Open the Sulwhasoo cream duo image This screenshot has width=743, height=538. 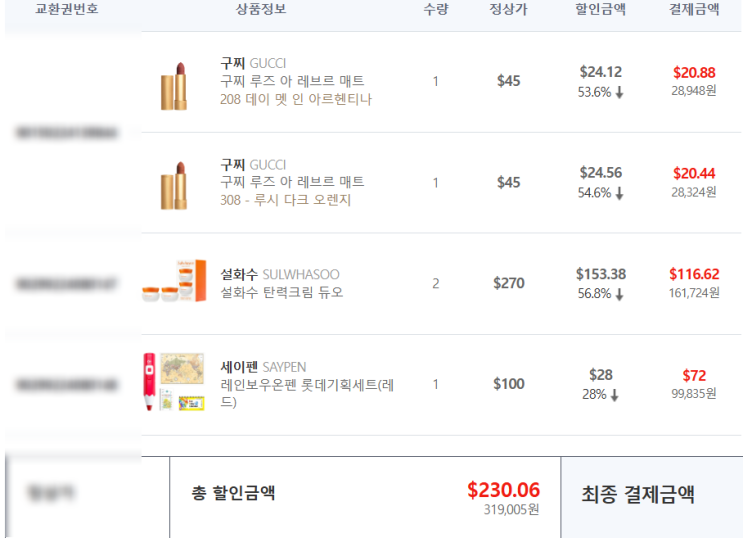(174, 284)
